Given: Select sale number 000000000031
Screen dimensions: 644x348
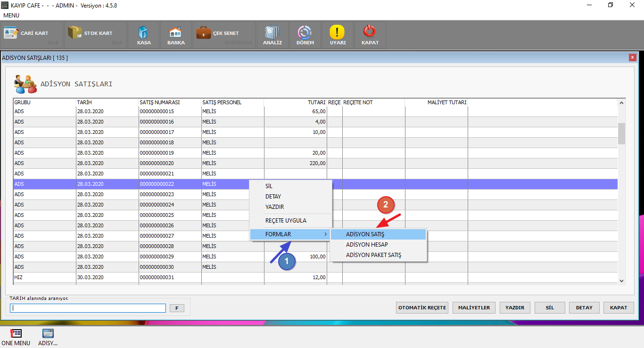Looking at the screenshot, I should tap(170, 277).
